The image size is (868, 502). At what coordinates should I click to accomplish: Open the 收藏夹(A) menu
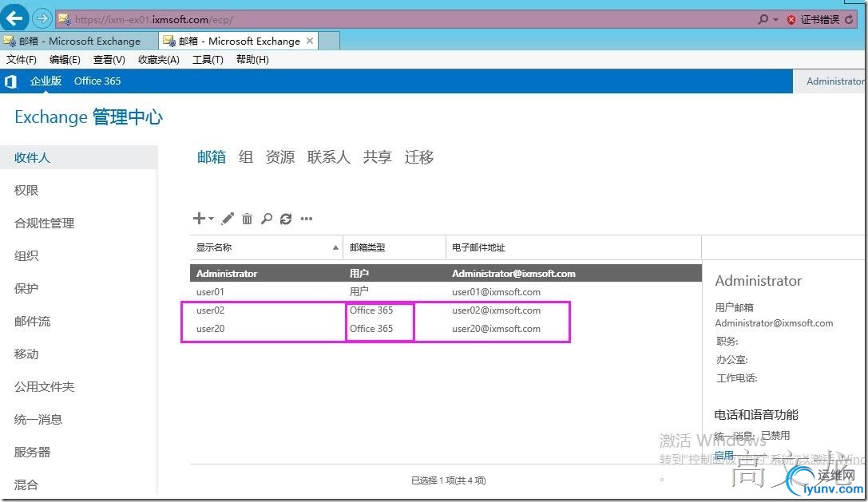pos(159,59)
